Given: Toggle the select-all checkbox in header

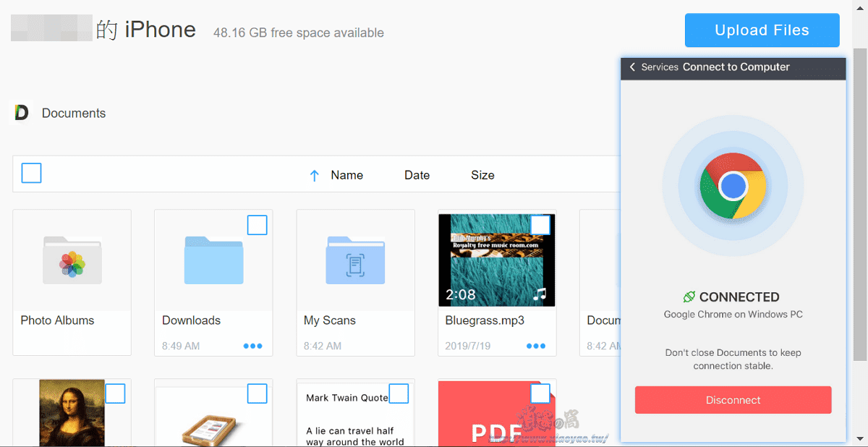Looking at the screenshot, I should pyautogui.click(x=31, y=173).
